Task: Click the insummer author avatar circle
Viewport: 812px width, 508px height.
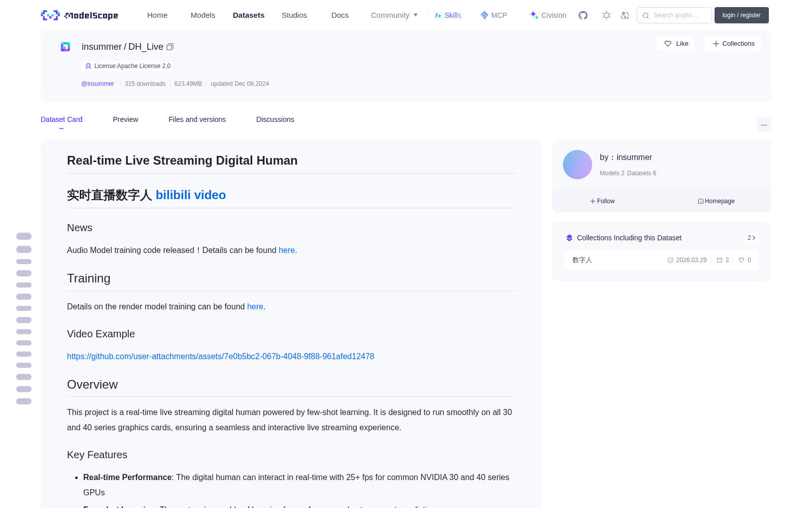Action: tap(578, 165)
